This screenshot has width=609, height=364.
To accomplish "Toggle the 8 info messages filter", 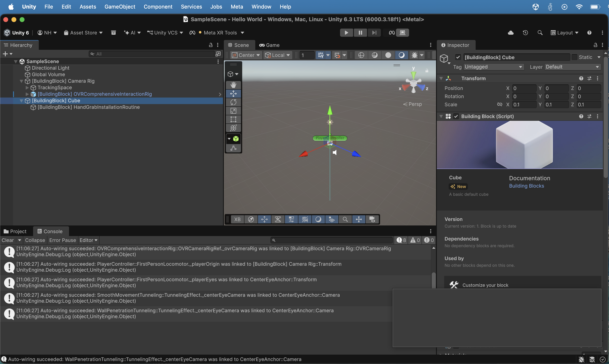I will [x=401, y=240].
